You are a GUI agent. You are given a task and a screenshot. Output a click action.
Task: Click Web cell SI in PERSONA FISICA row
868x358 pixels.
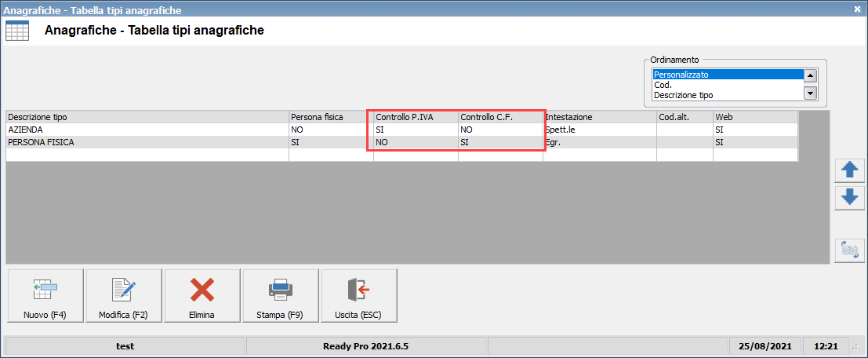click(755, 142)
